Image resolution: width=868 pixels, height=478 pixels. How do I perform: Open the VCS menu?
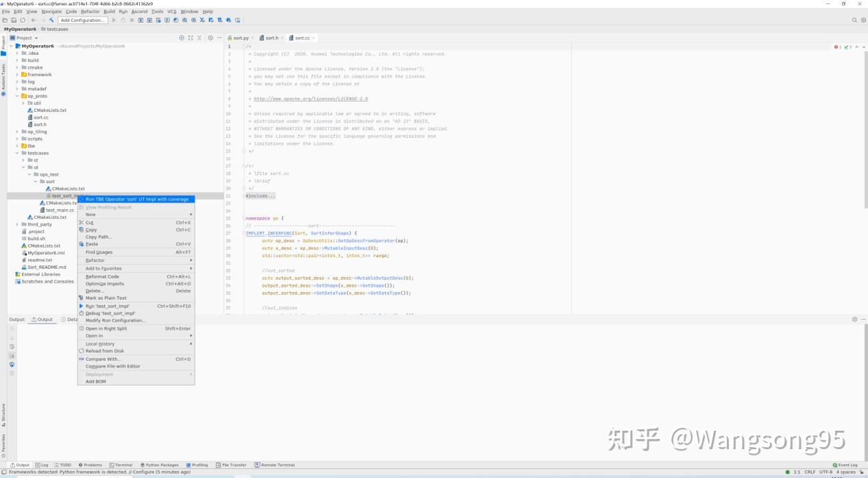coord(172,12)
